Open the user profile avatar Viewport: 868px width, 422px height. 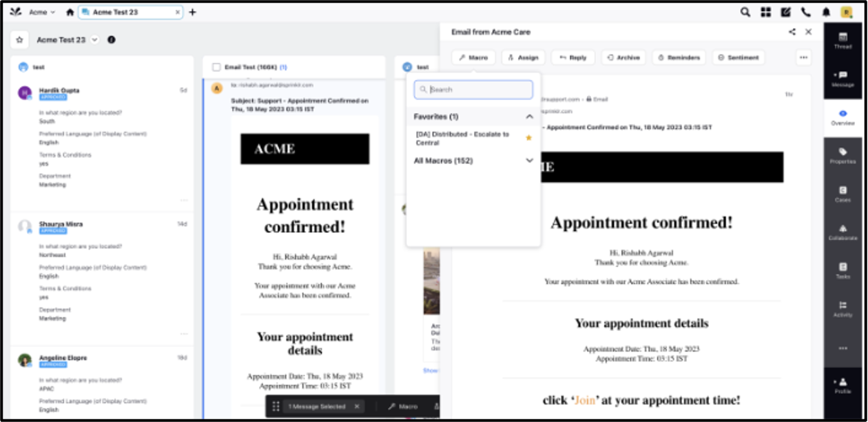(x=847, y=12)
